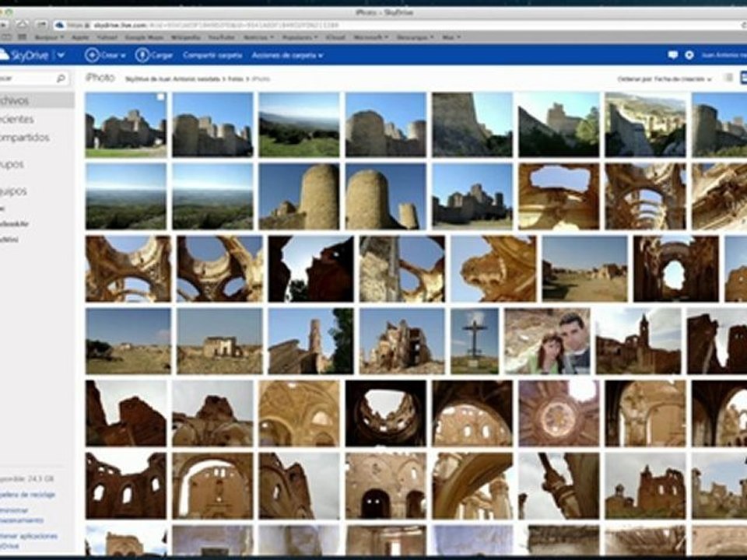Click the iCloud tabs cloud button in browser toolbar
Screen dimensions: 747x560
tap(23, 24)
